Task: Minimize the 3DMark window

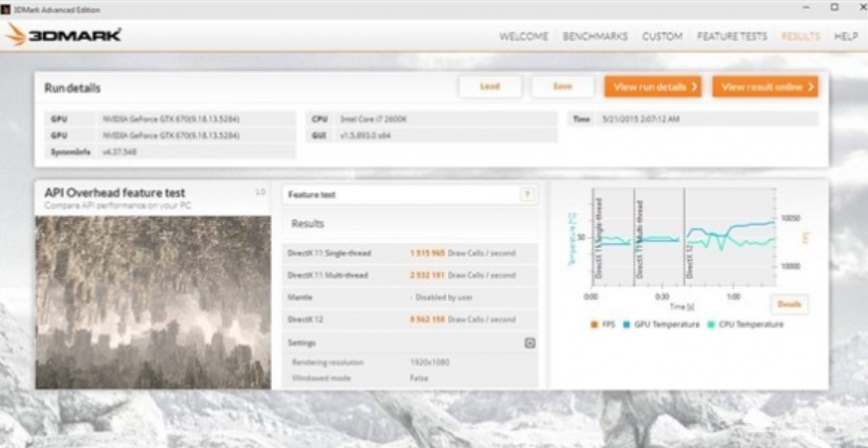Action: tap(808, 8)
